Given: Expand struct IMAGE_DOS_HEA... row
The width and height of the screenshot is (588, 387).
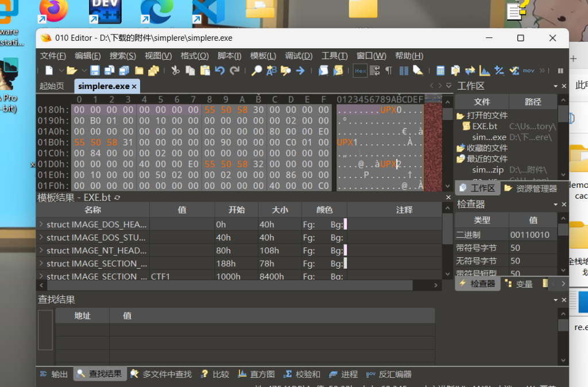Looking at the screenshot, I should pyautogui.click(x=41, y=225).
